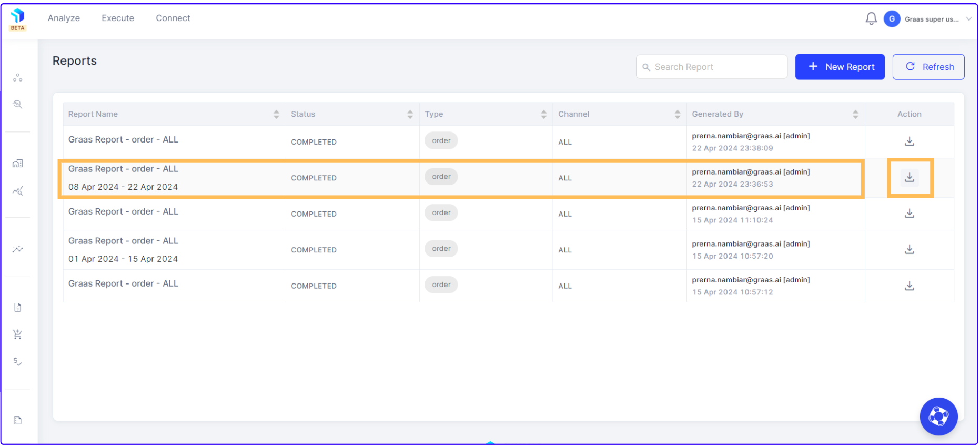This screenshot has width=980, height=447.
Task: Click order tag in 10:57:12 report row
Action: 441,285
